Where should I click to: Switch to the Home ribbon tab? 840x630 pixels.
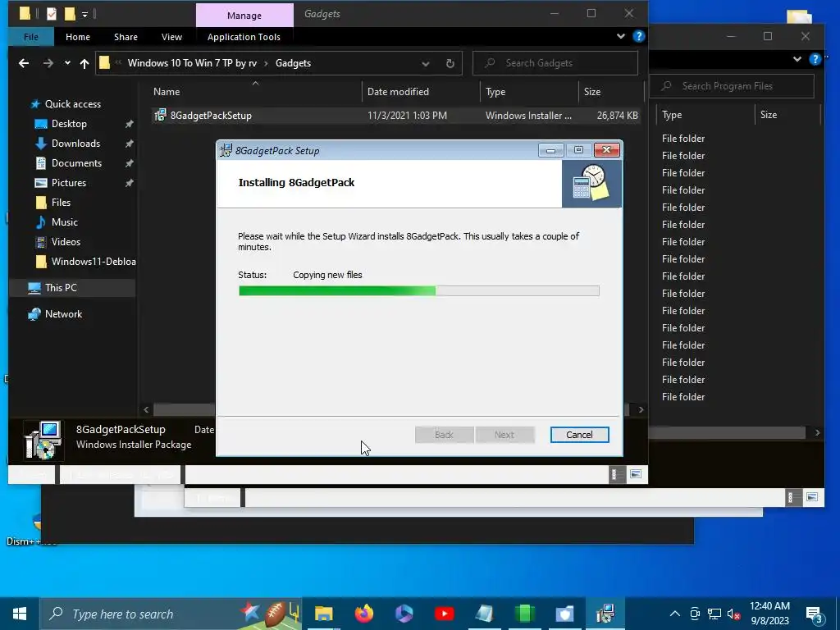pos(78,37)
